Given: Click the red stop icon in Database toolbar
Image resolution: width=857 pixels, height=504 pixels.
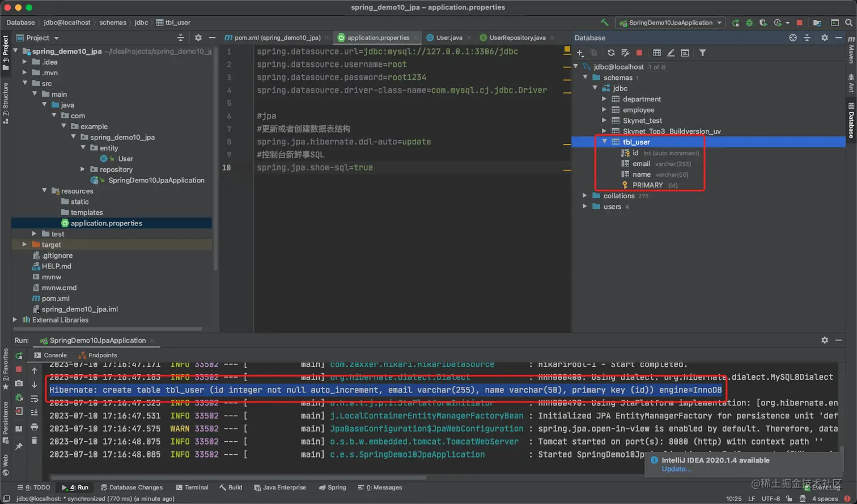Looking at the screenshot, I should click(639, 53).
